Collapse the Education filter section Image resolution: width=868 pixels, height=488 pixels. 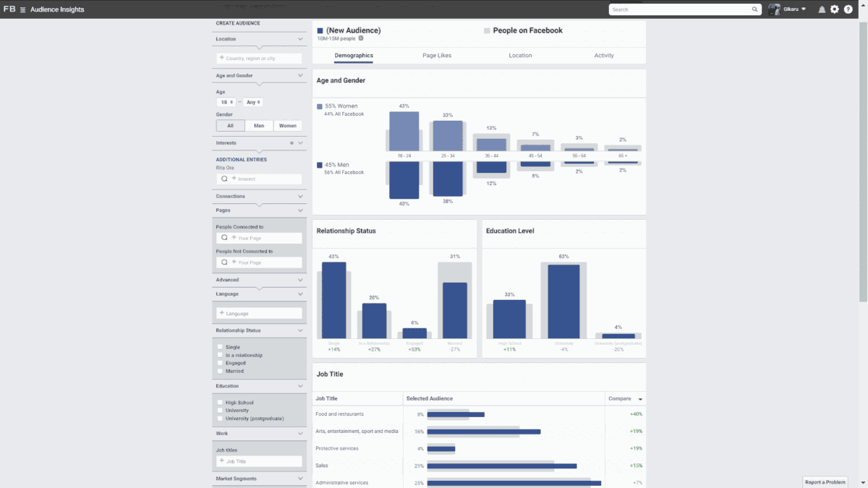[300, 386]
